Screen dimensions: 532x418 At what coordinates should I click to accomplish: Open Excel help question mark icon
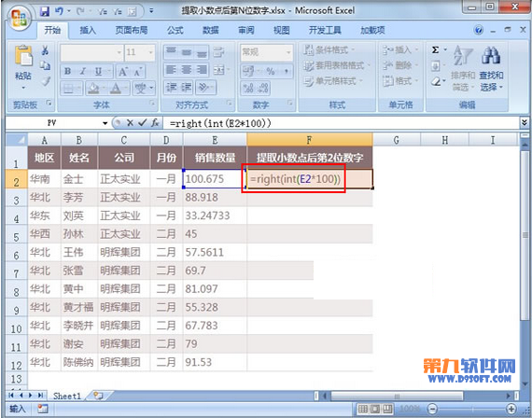pos(479,30)
